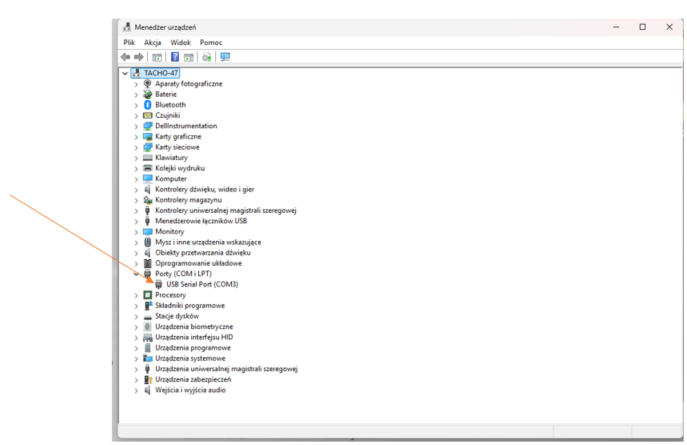Click the speaker icon of Wejścia i wyjścia audio
This screenshot has height=445, width=687.
(x=148, y=390)
